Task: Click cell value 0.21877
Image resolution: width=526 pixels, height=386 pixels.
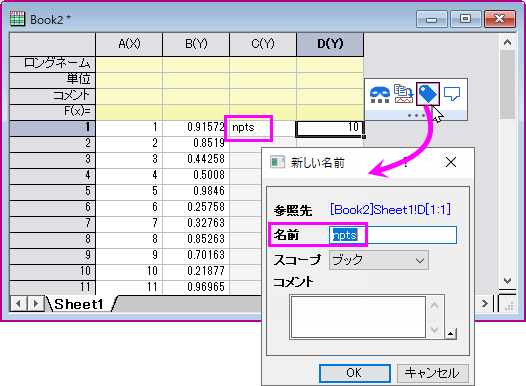Action: click(196, 271)
